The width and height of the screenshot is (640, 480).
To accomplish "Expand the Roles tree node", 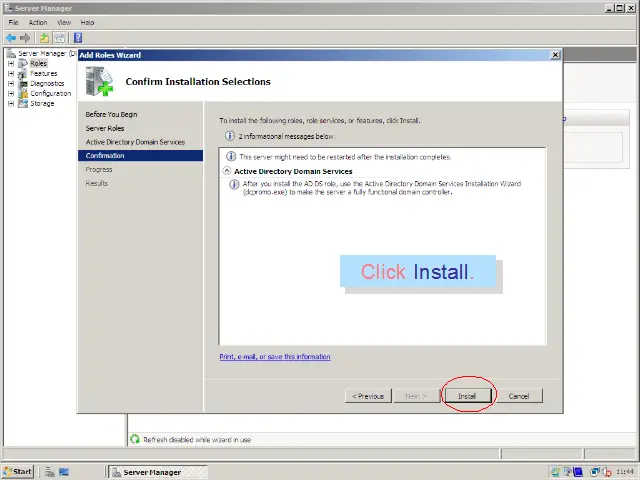I will [x=11, y=63].
